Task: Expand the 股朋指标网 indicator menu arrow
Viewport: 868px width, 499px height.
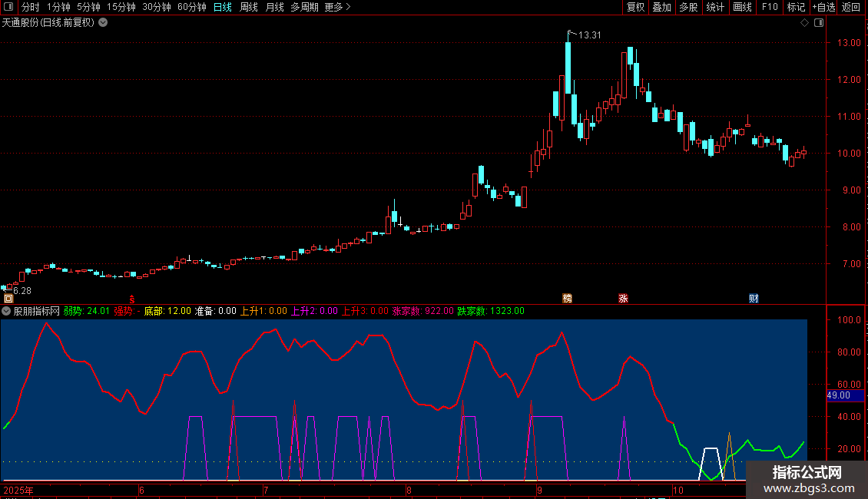Action: coord(7,311)
